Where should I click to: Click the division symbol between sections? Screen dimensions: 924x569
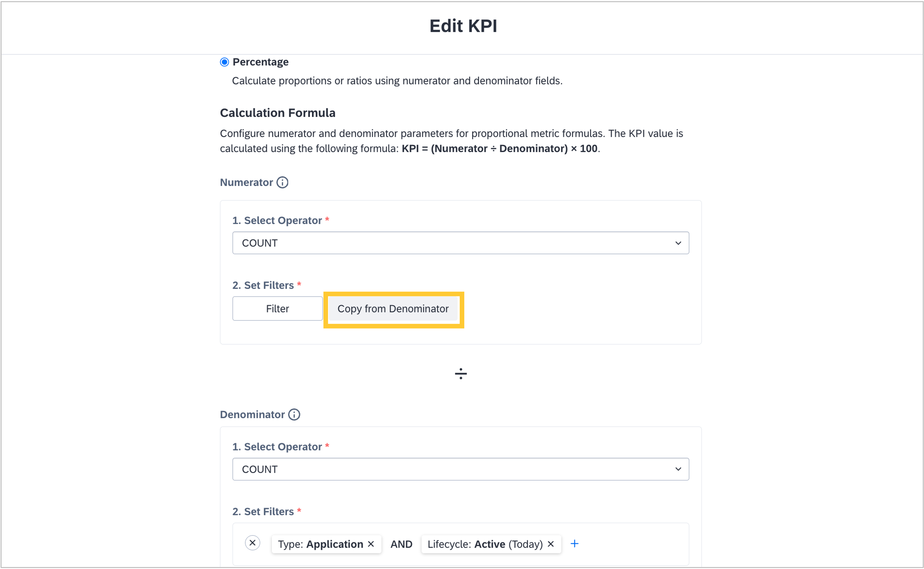point(461,374)
